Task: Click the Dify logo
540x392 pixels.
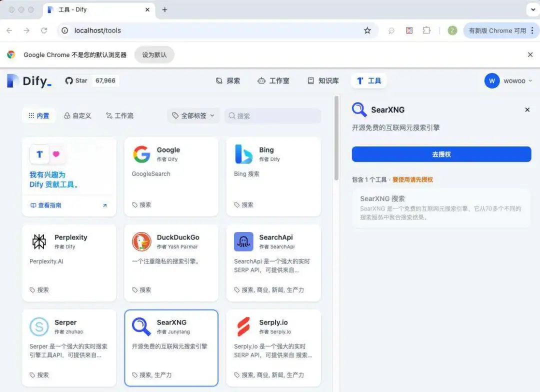Action: 29,81
